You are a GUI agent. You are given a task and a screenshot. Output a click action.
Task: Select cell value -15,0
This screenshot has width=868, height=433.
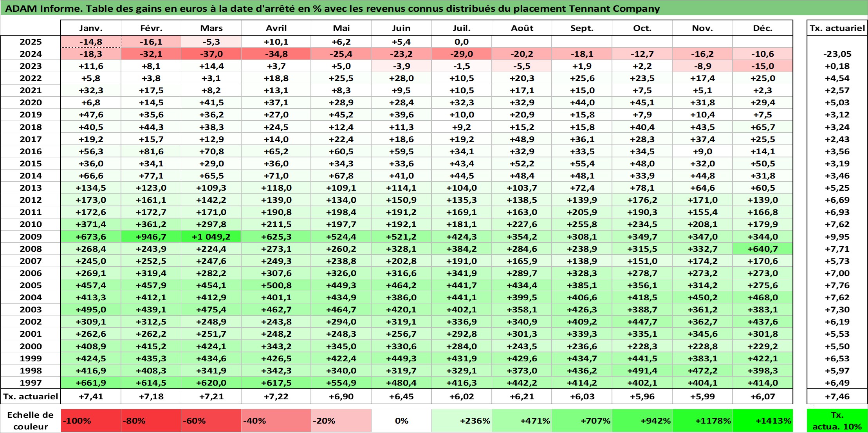pos(763,66)
